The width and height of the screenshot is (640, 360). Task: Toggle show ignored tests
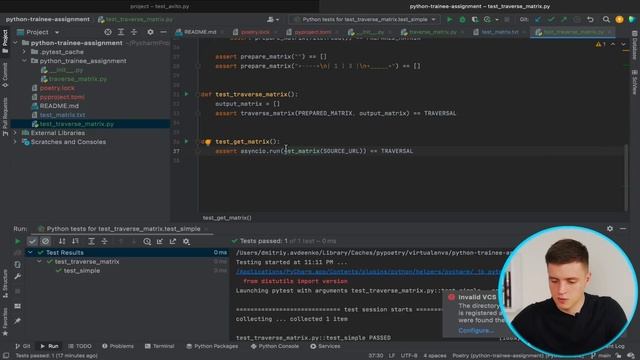click(x=45, y=241)
